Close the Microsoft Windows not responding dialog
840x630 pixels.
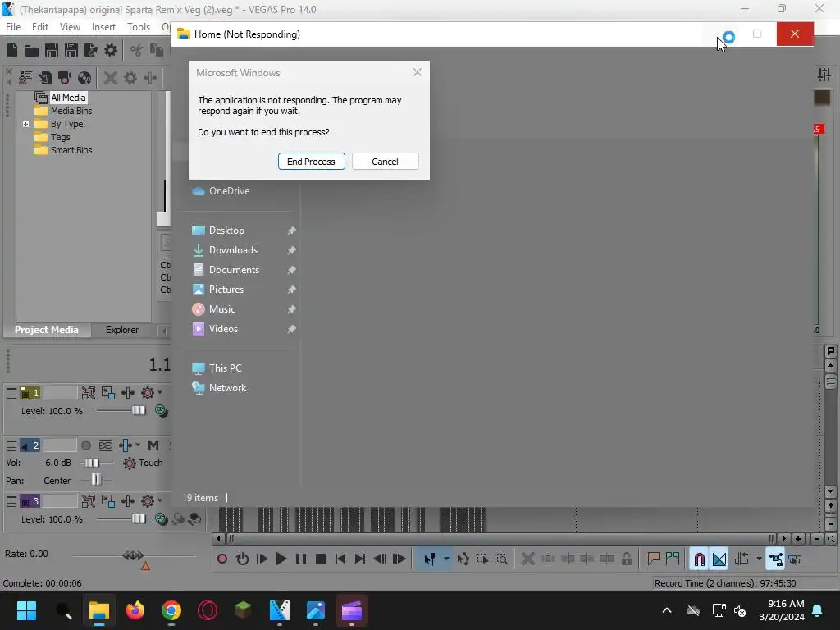418,72
